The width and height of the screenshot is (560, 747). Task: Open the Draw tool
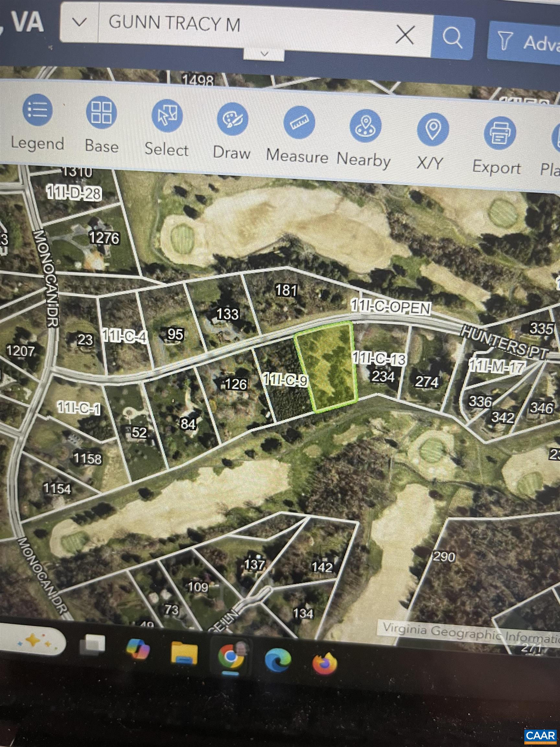[x=232, y=120]
